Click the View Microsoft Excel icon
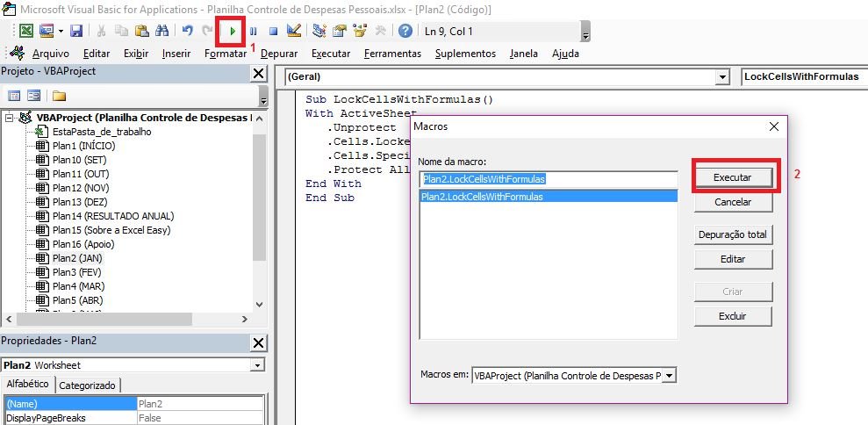The image size is (868, 425). tap(27, 31)
